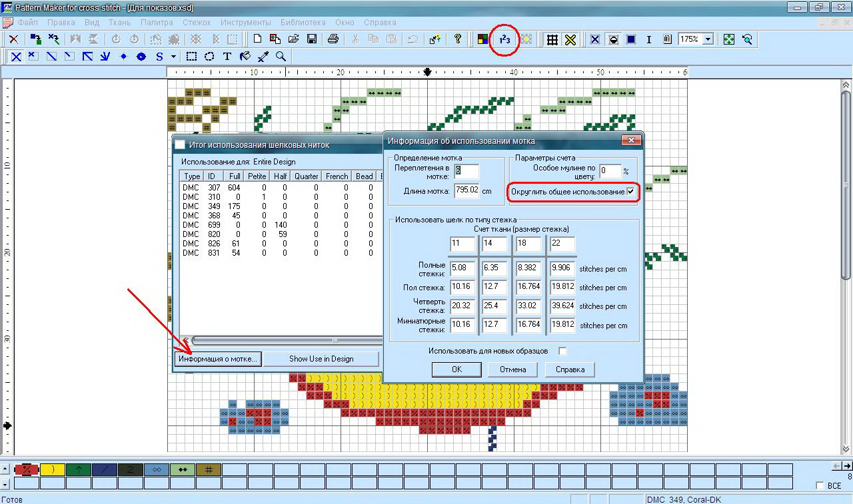Click the Save diskette icon

point(311,39)
